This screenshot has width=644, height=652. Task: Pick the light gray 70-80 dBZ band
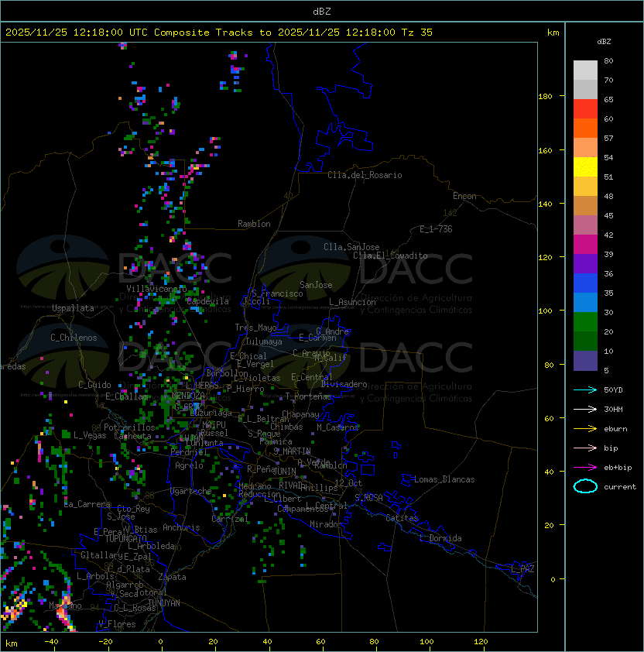[x=585, y=70]
